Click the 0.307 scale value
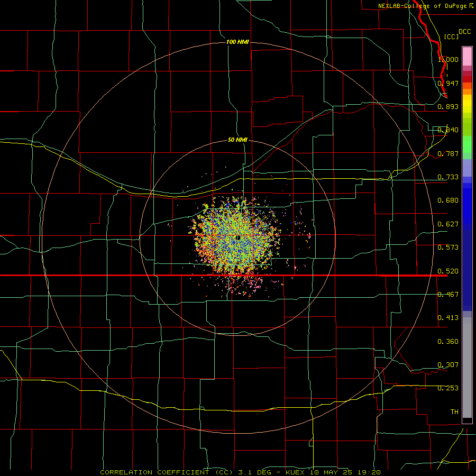The image size is (476, 476). tap(448, 365)
